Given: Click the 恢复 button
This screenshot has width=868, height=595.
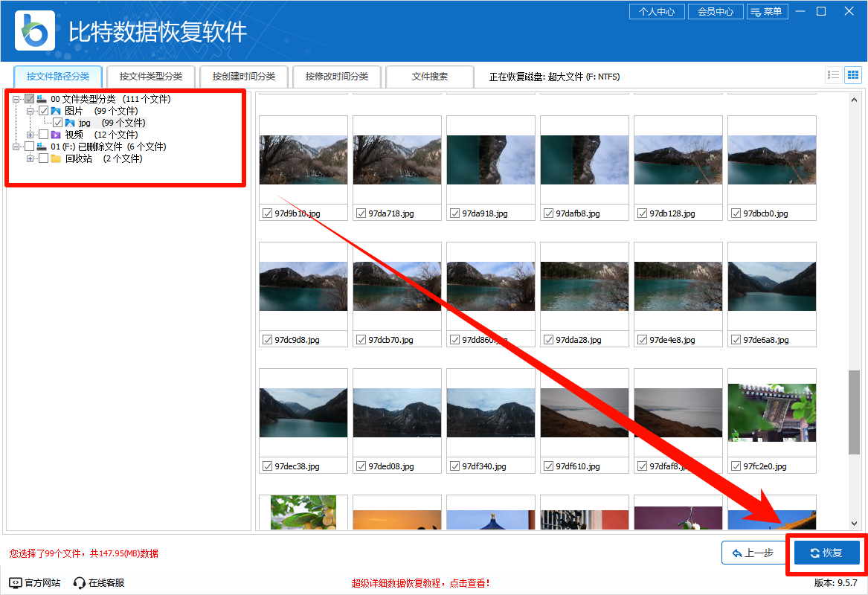Looking at the screenshot, I should pyautogui.click(x=826, y=553).
